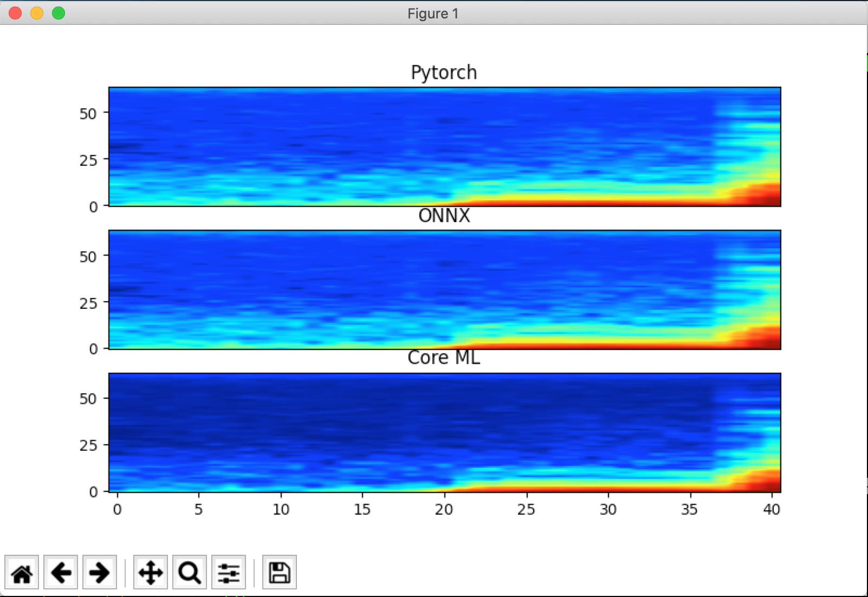Click y-axis label 25 of Core ML plot
Screen dimensions: 868x597
click(x=88, y=445)
